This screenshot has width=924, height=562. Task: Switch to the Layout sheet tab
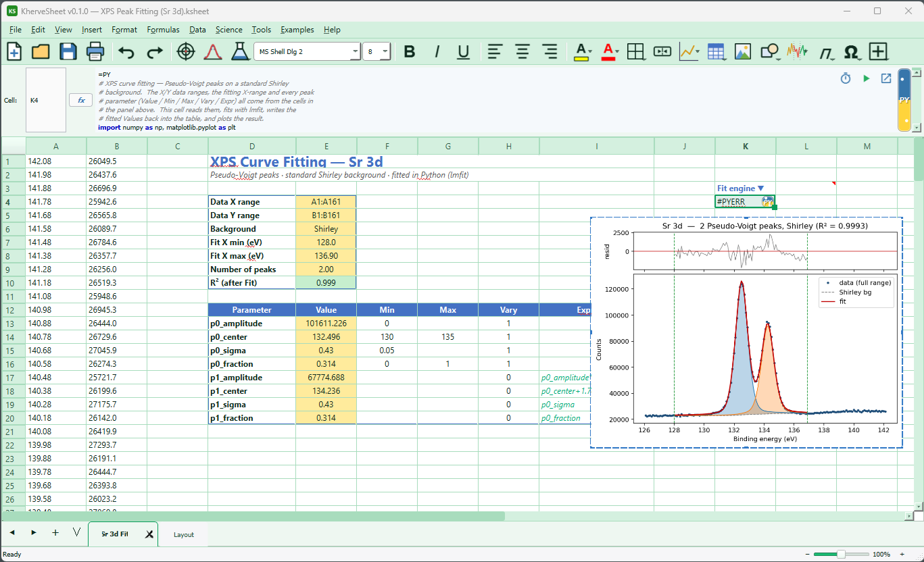pos(184,534)
